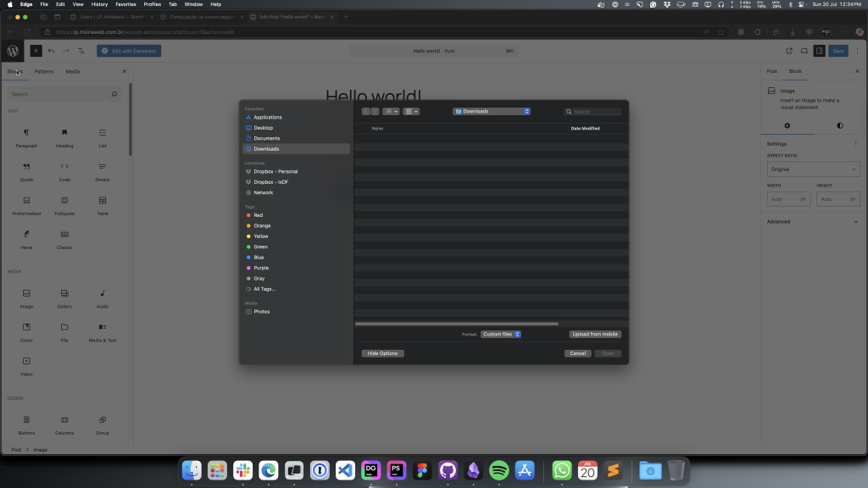Toggle the settings sidebar panel button

[819, 51]
